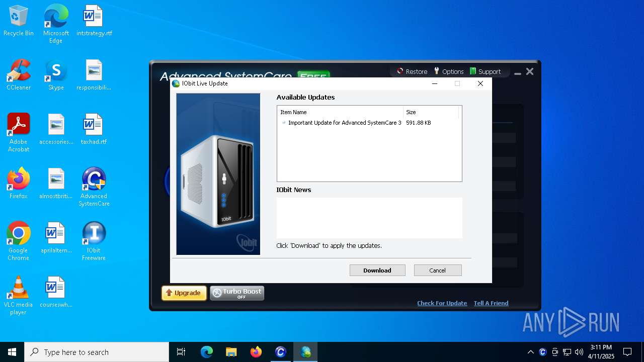This screenshot has width=644, height=362.
Task: Select the taxhad.rtf desktop file
Action: (94, 130)
